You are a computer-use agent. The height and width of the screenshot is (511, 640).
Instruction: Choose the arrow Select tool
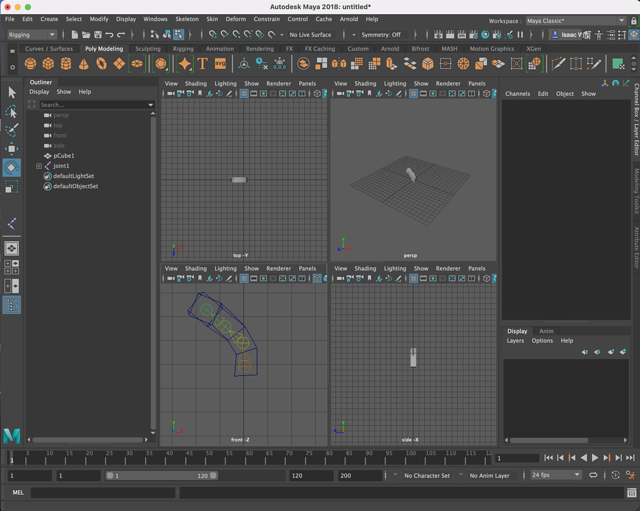click(x=11, y=93)
